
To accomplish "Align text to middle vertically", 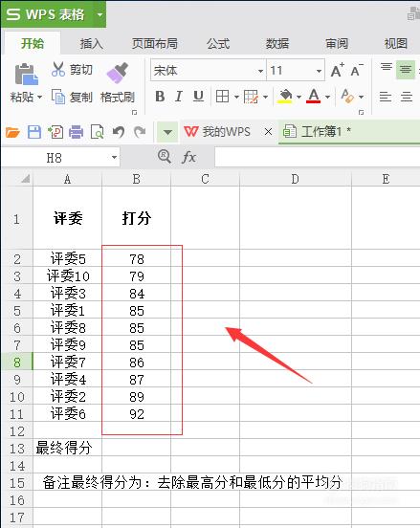I will point(406,70).
